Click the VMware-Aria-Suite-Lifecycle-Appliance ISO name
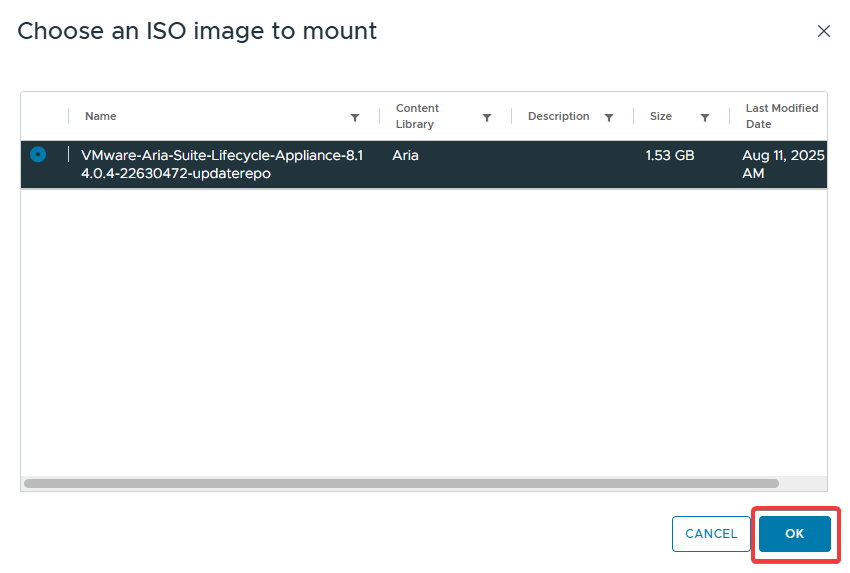 click(x=222, y=164)
